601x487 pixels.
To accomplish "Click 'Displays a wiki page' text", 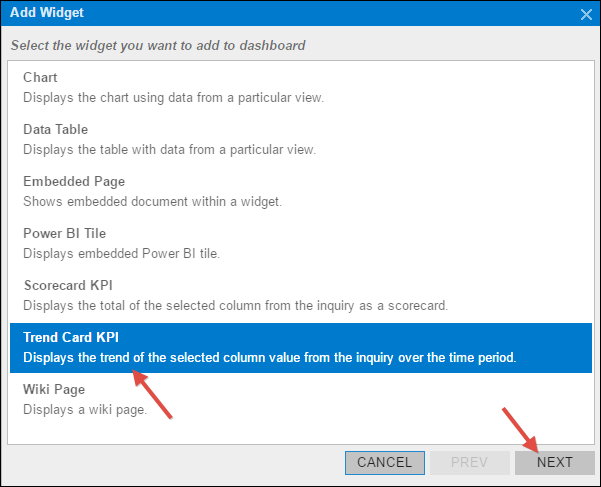I will (x=85, y=410).
